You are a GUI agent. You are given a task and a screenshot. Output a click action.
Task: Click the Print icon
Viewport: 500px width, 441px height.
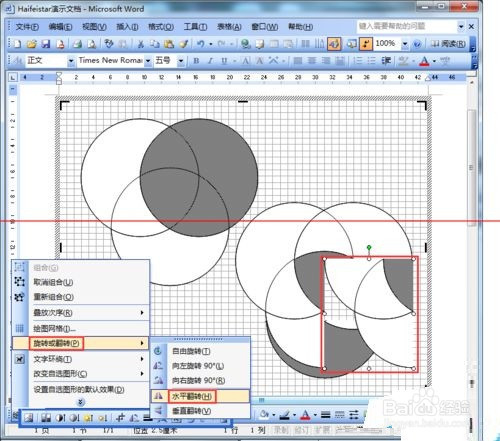coord(77,44)
